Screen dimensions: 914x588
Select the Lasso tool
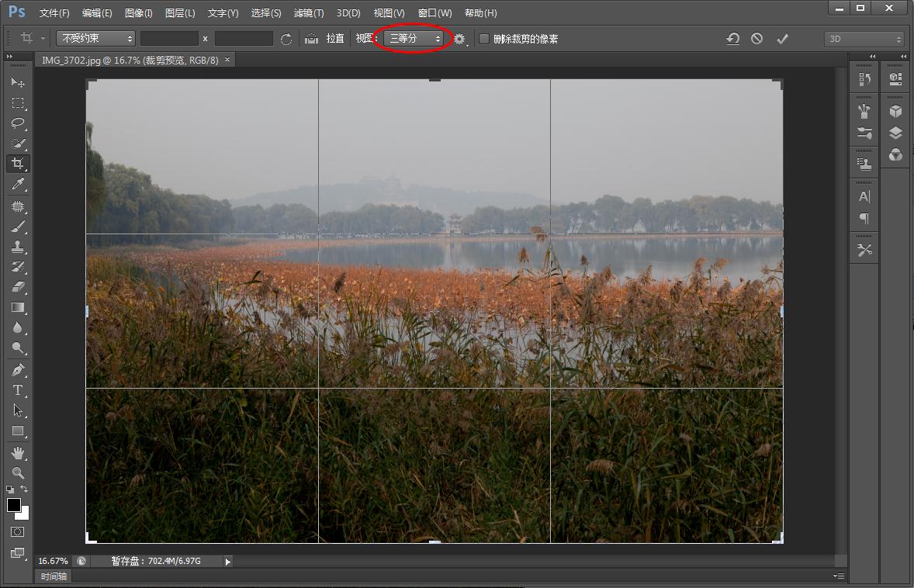(x=18, y=123)
